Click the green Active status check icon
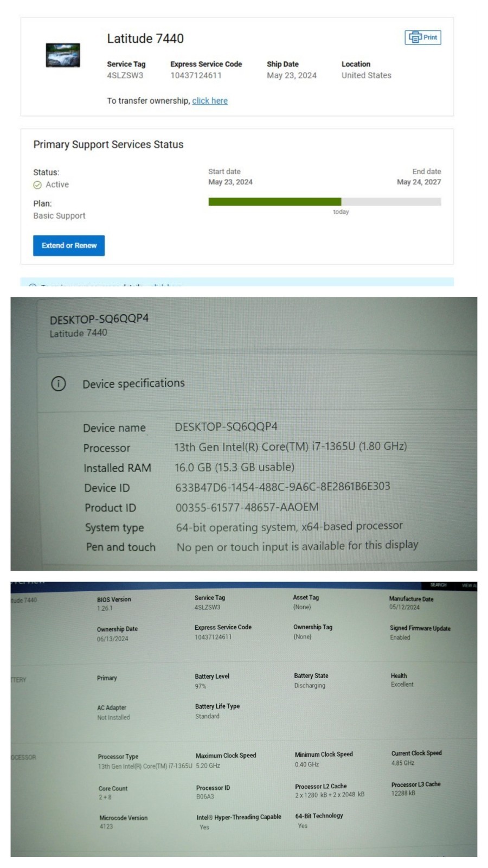This screenshot has width=488, height=868. tap(37, 185)
